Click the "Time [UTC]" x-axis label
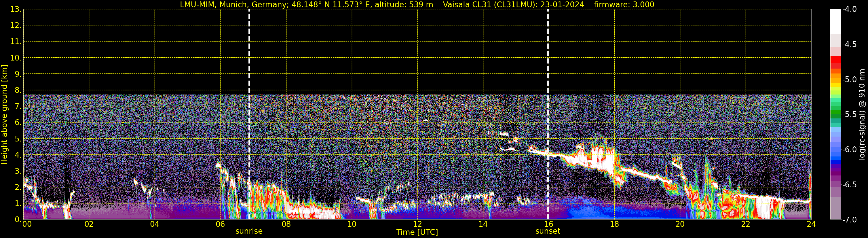The height and width of the screenshot is (238, 868). [417, 232]
